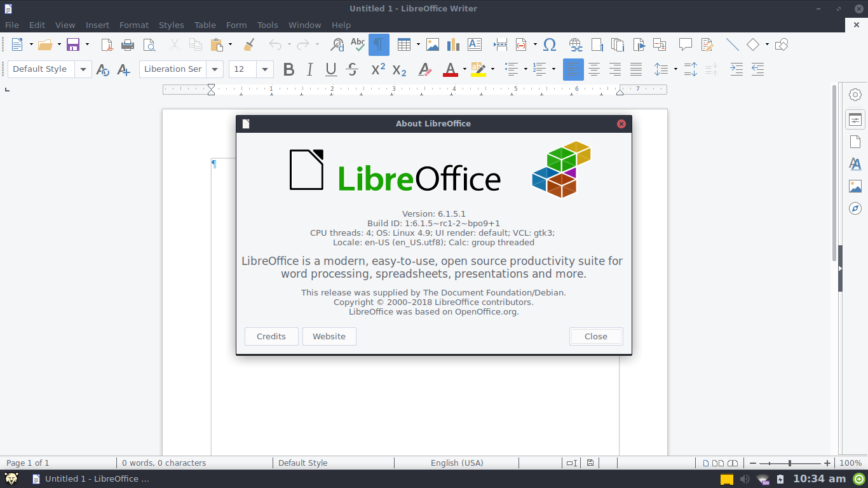Open sidebar Navigator compass icon
Viewport: 868px width, 488px height.
click(x=855, y=208)
